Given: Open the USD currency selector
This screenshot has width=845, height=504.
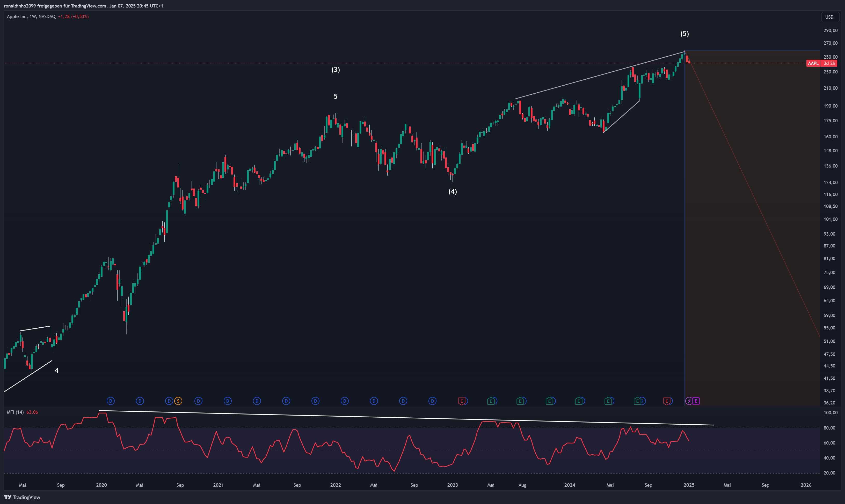Looking at the screenshot, I should (x=829, y=17).
